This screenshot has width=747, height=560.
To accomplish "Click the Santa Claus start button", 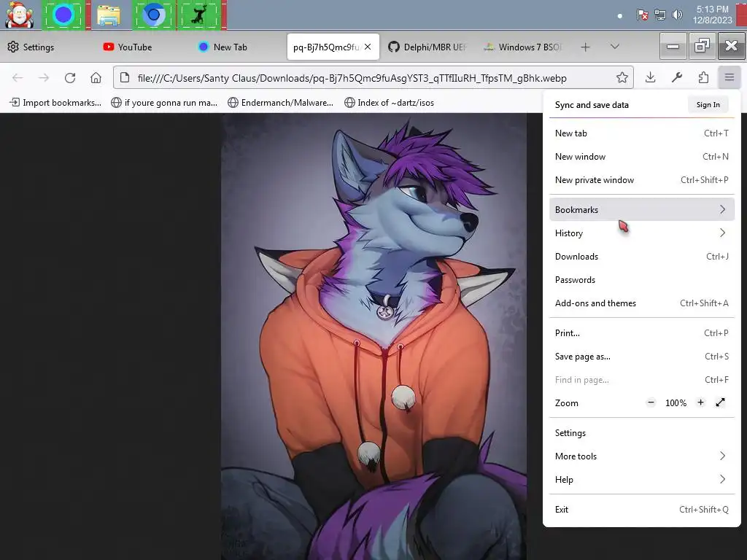I will click(19, 15).
